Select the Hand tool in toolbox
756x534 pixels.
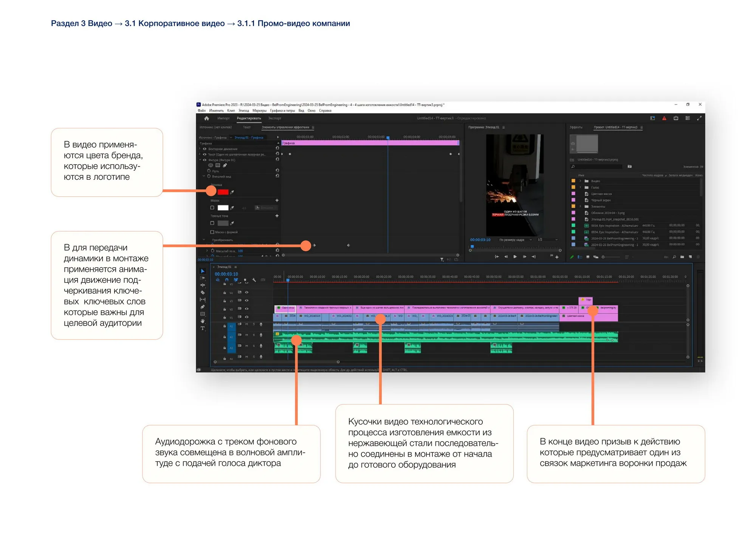(203, 321)
